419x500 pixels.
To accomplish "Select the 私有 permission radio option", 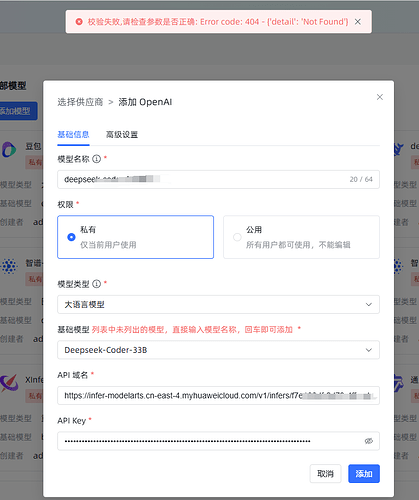I will pos(135,237).
